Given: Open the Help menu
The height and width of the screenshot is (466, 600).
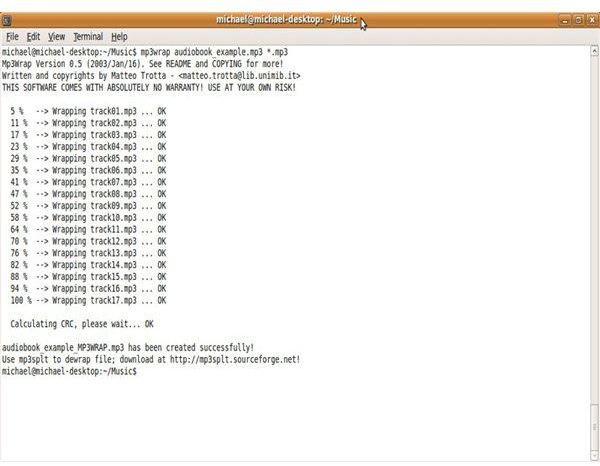Looking at the screenshot, I should coord(119,37).
